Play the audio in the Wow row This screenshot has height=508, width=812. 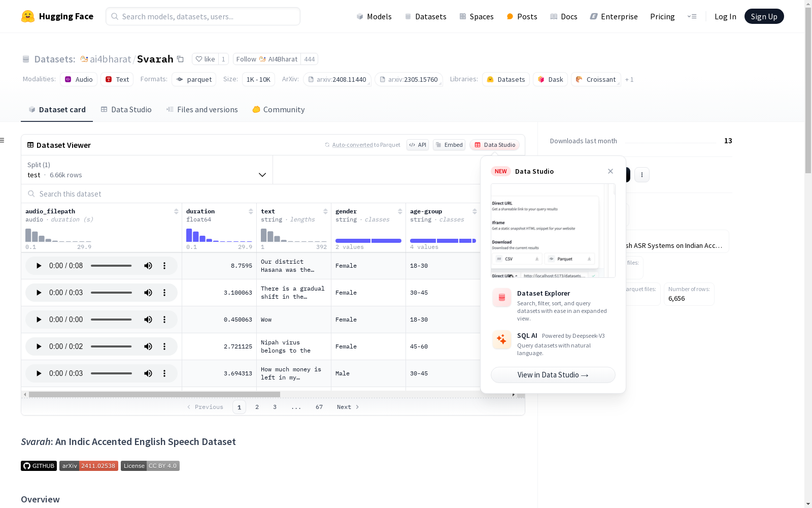pyautogui.click(x=39, y=320)
